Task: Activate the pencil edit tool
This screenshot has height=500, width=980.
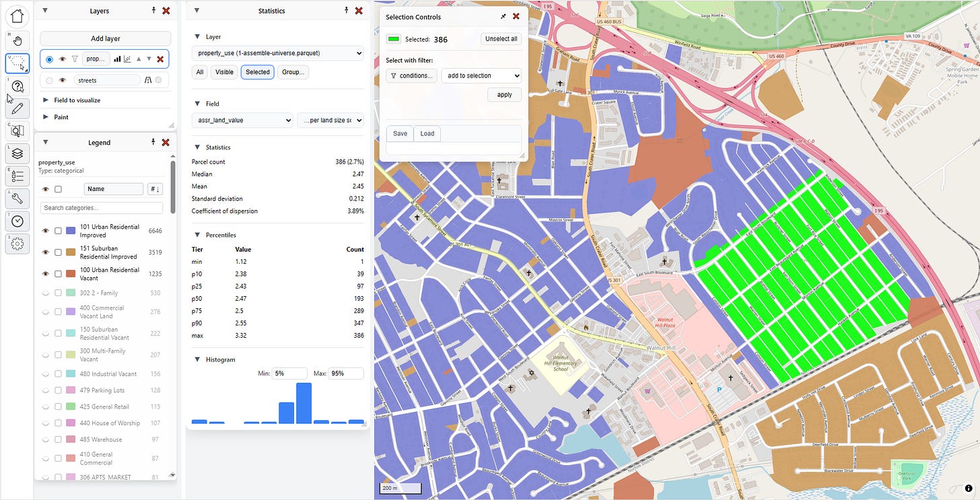Action: [17, 108]
